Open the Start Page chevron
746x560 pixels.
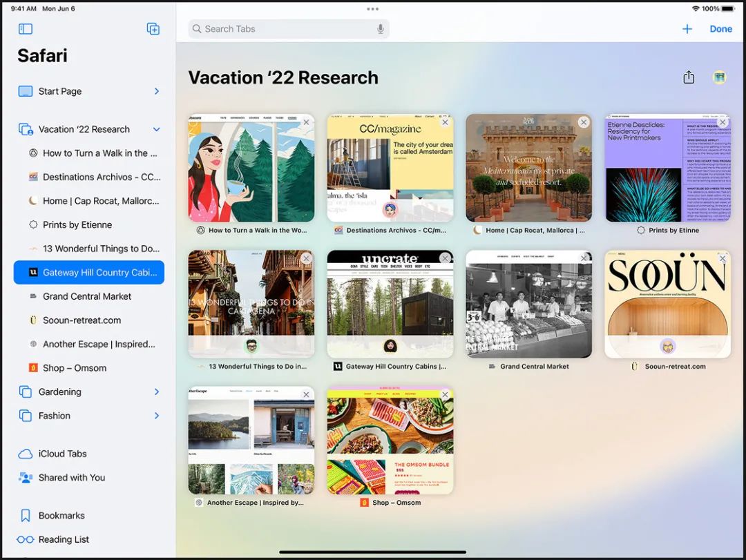coord(157,91)
